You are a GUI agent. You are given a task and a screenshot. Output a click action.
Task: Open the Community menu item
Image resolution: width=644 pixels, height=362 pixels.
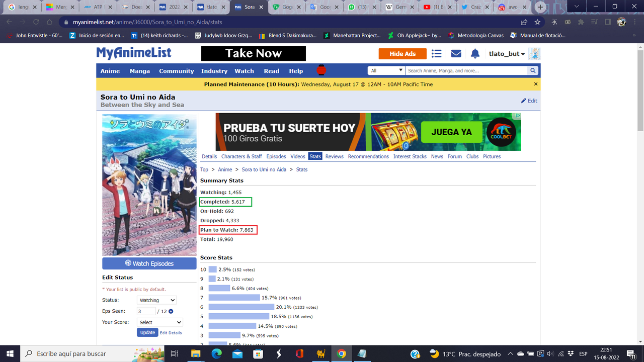coord(176,71)
